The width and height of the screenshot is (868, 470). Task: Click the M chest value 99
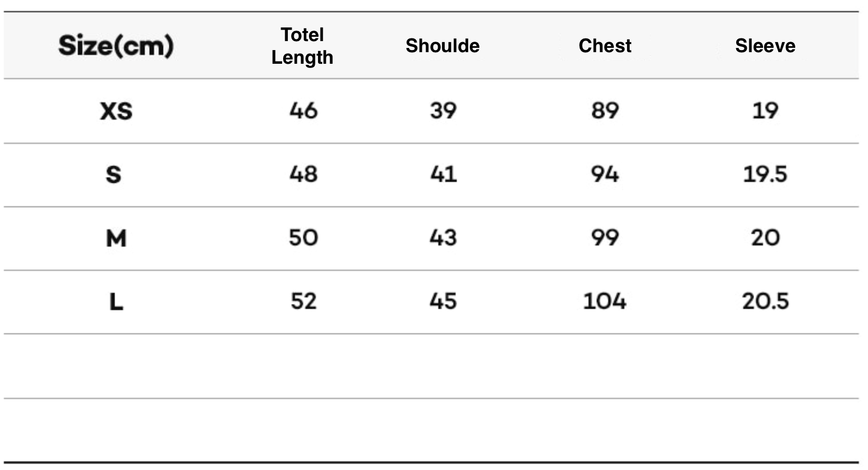coord(605,238)
